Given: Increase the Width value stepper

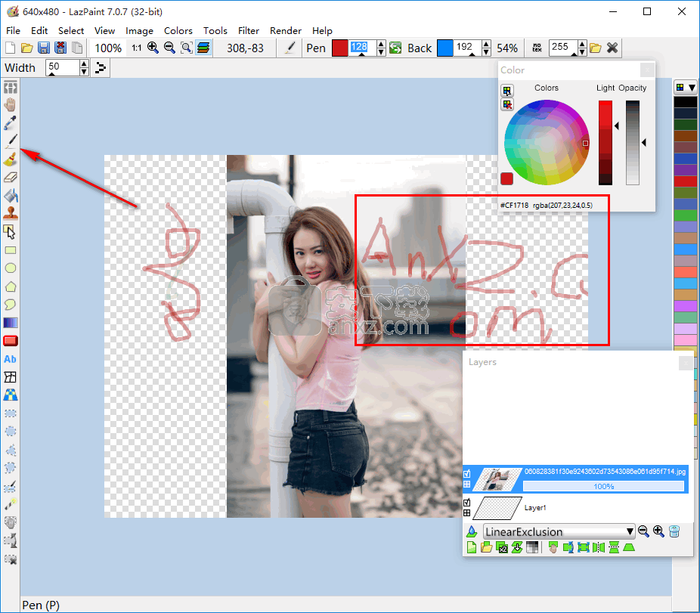Looking at the screenshot, I should [x=84, y=63].
